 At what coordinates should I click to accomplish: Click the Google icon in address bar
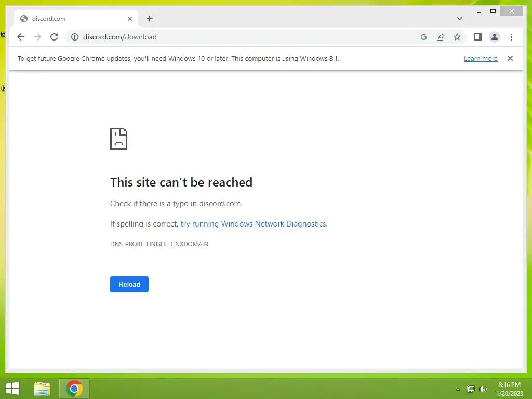pos(424,37)
